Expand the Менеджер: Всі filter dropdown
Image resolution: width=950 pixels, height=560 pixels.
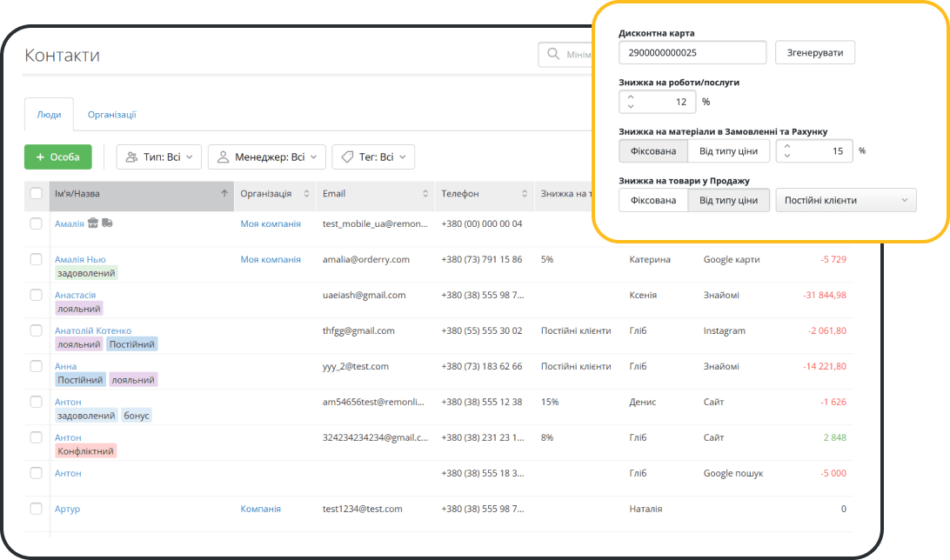[x=267, y=157]
